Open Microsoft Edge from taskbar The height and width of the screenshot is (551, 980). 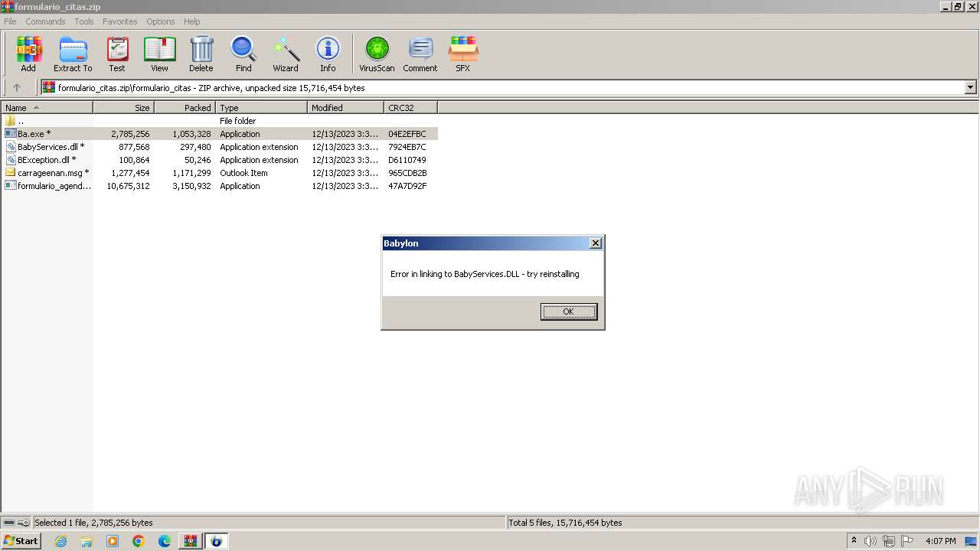165,541
